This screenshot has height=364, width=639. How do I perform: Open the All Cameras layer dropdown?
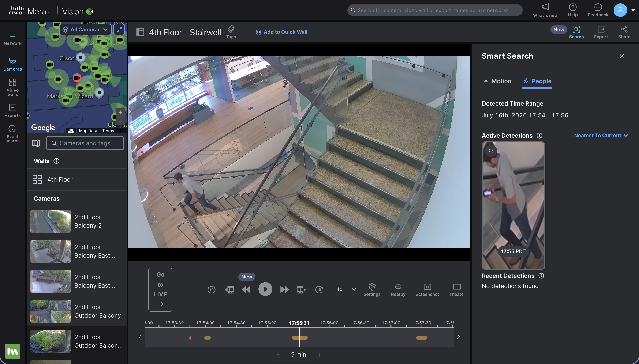click(85, 30)
